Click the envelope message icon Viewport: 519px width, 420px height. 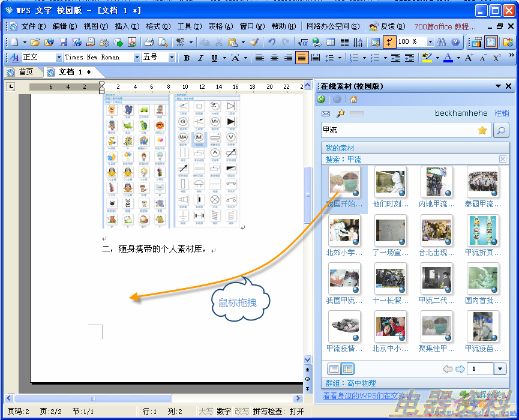[x=326, y=113]
